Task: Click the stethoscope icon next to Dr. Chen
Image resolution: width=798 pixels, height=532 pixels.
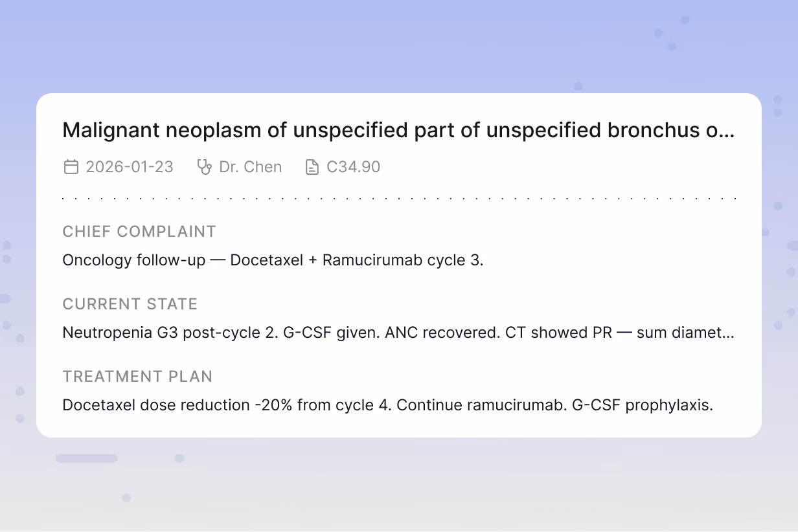Action: [x=205, y=167]
